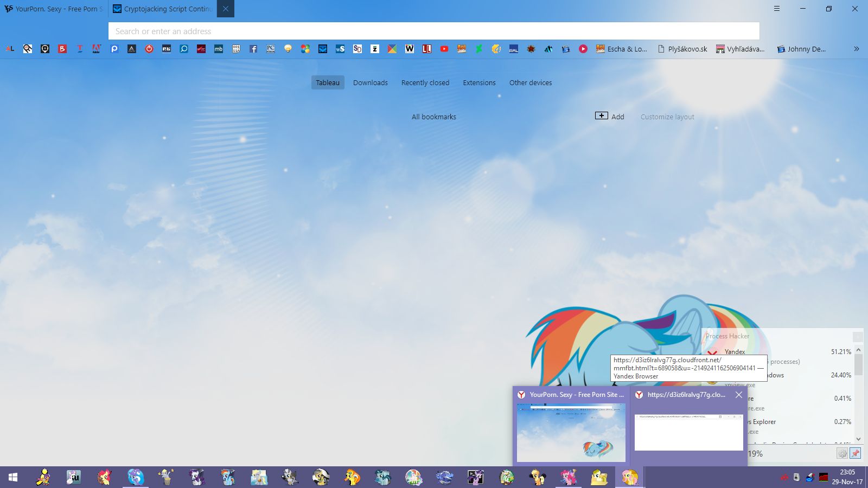
Task: Open the red 'T' bookmark icon
Action: click(80, 49)
